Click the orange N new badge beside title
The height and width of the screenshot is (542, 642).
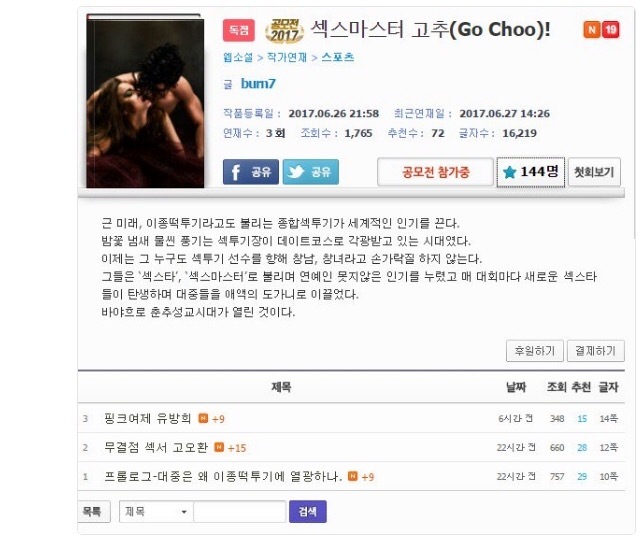592,29
